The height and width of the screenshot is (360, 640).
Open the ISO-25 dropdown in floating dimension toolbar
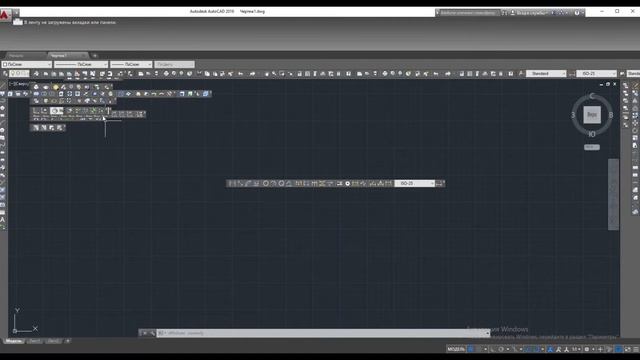click(414, 184)
